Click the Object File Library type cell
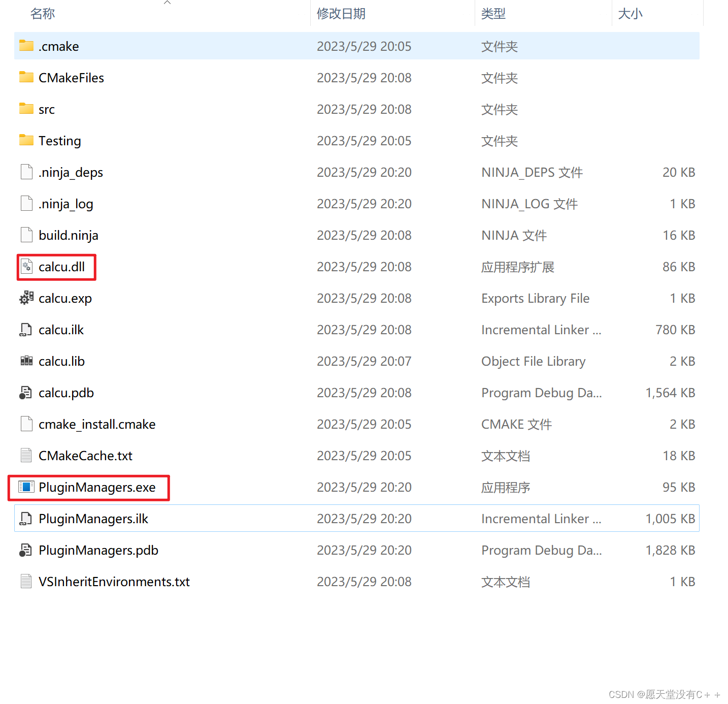 click(x=534, y=361)
